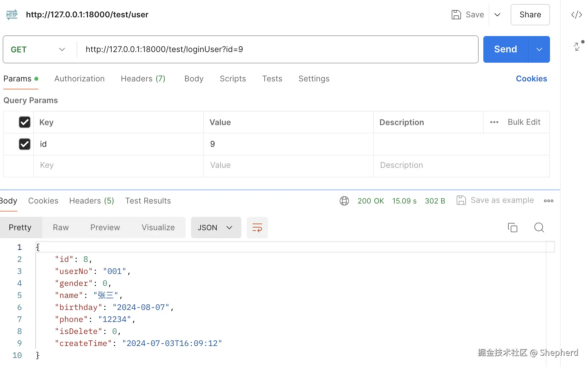588x367 pixels.
Task: Copy the response body with the copy icon
Action: pos(512,228)
